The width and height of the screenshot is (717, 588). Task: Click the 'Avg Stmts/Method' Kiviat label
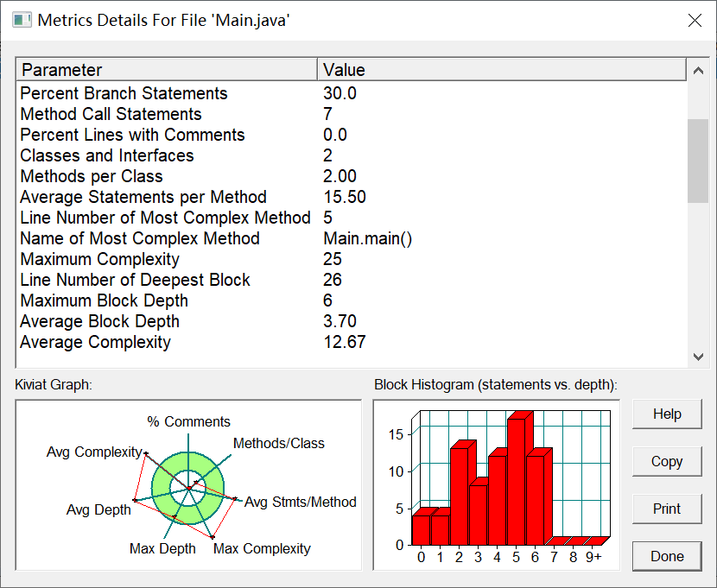click(301, 502)
